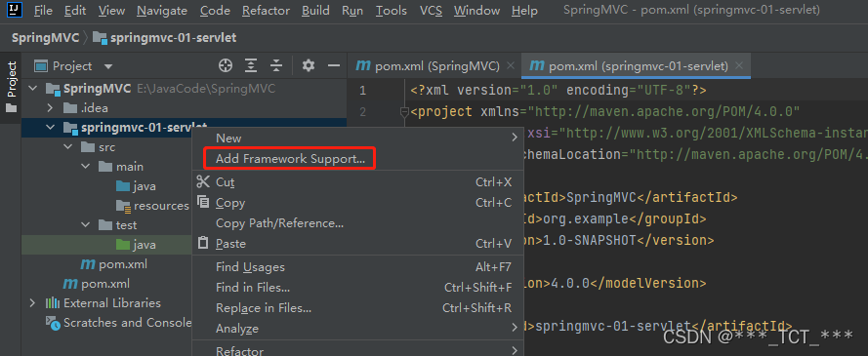This screenshot has width=868, height=356.
Task: Click the fold gutter marker on the project tag line
Action: point(403,112)
